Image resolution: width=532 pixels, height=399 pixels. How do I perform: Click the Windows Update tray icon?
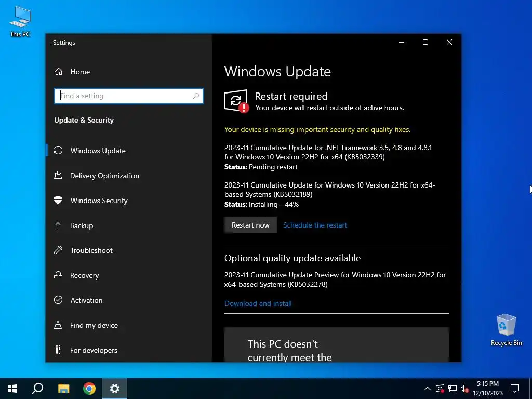[440, 389]
